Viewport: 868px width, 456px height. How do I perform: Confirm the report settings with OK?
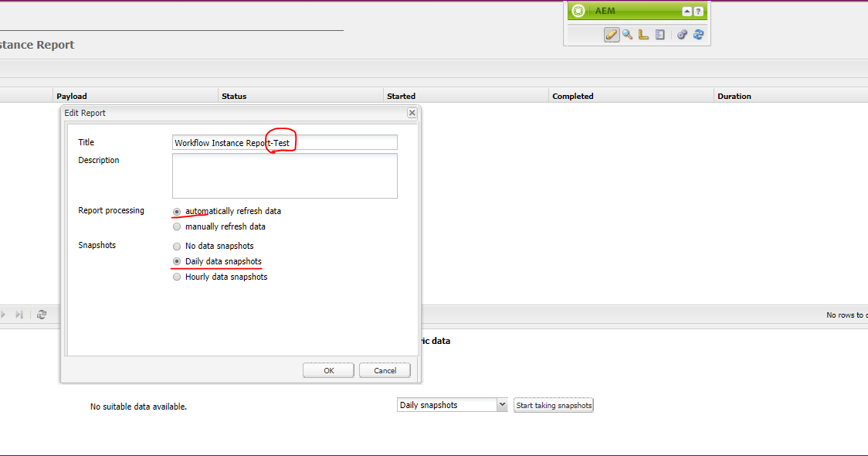(x=327, y=369)
